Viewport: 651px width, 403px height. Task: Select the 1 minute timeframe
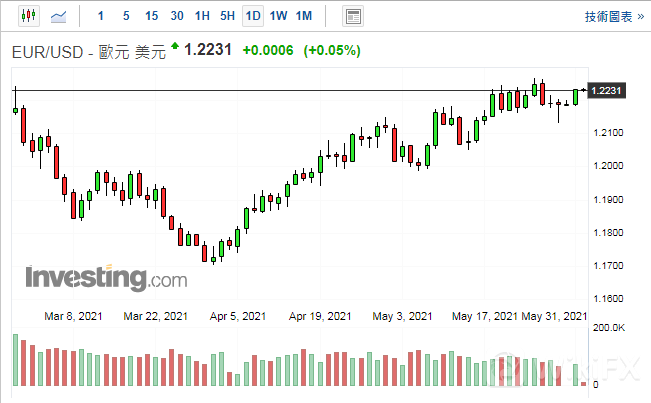[100, 16]
